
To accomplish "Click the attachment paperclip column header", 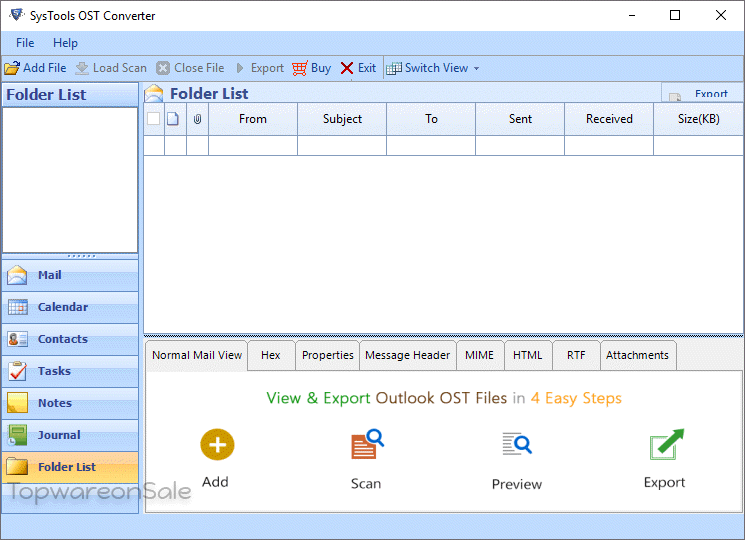I will [x=198, y=119].
